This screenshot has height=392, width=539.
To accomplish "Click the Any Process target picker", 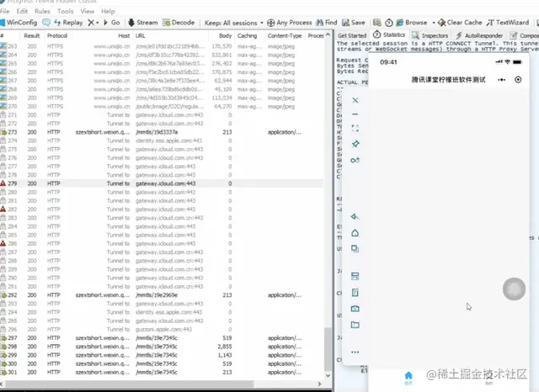I will point(290,23).
